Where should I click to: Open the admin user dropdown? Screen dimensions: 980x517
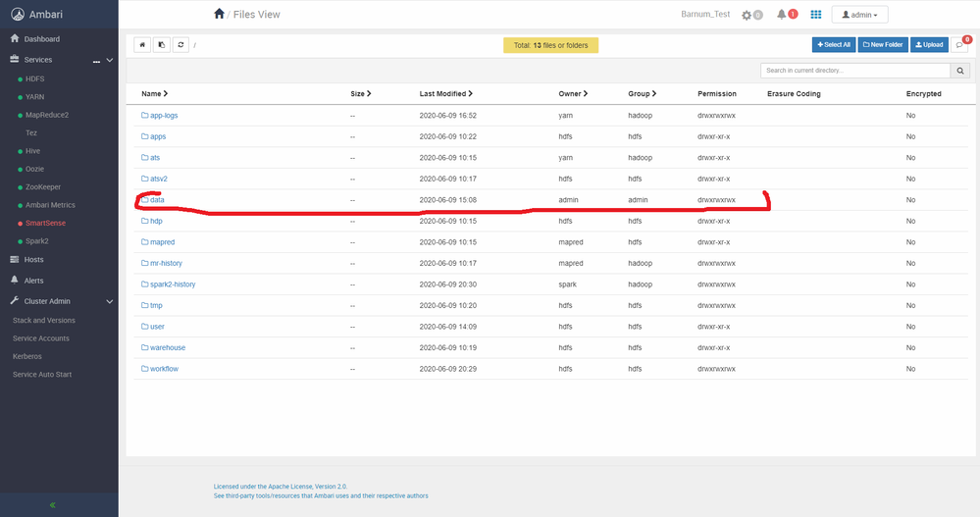pos(859,15)
